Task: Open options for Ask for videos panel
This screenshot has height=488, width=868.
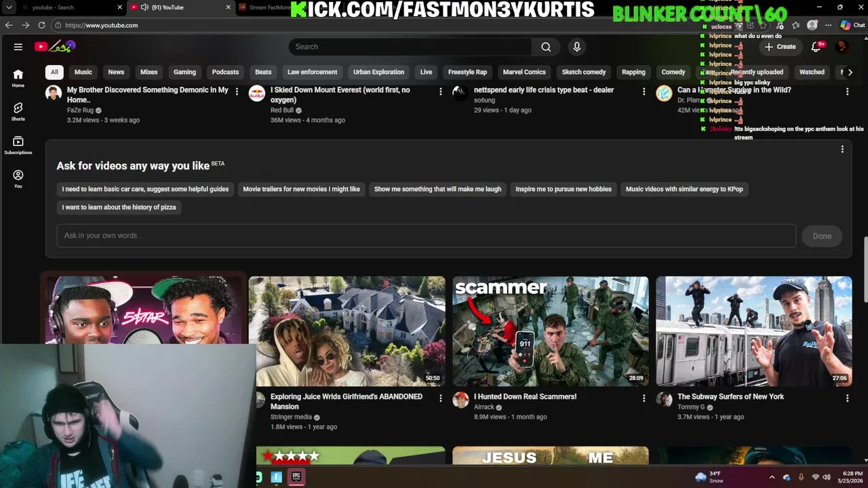Action: tap(842, 149)
